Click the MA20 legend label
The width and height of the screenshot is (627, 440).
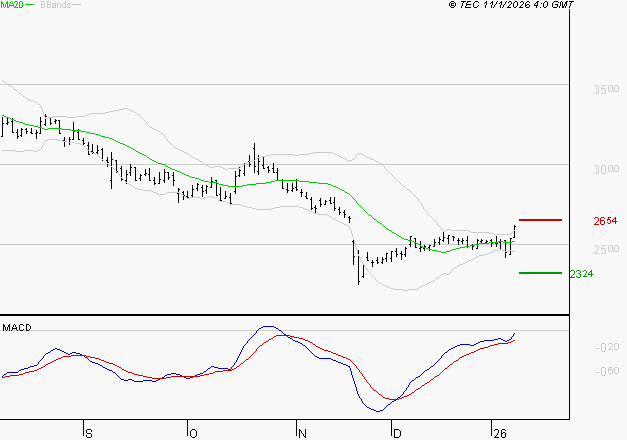pos(12,5)
